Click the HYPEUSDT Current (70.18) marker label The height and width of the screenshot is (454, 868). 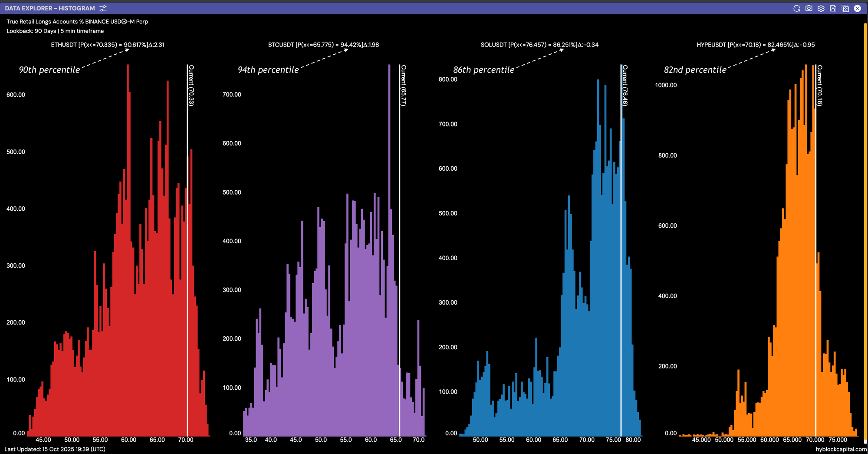[x=819, y=86]
